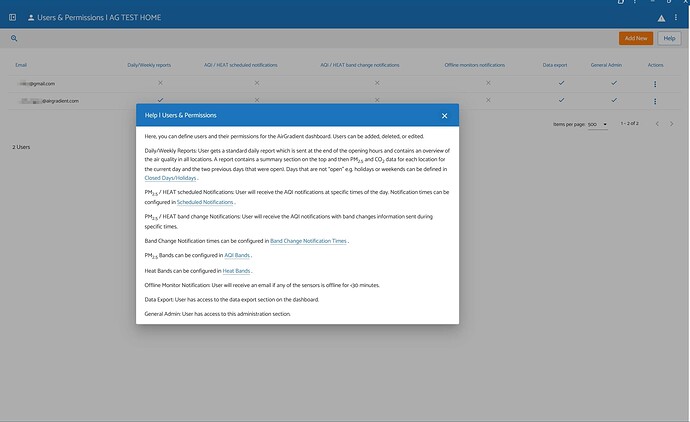Go to next page arrow
The image size is (690, 422).
[x=672, y=124]
